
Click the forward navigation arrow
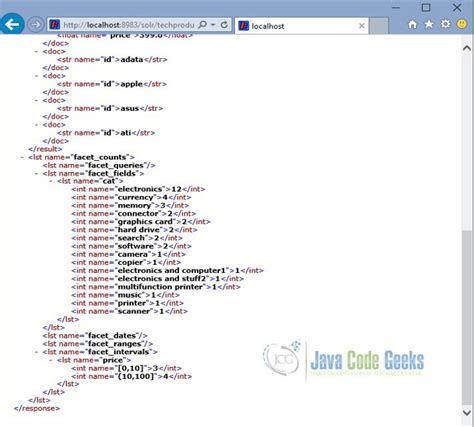click(x=35, y=25)
